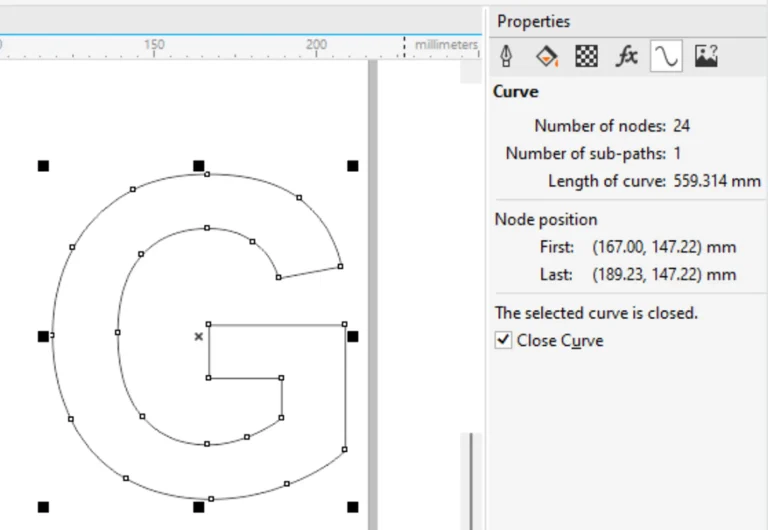Image resolution: width=768 pixels, height=530 pixels.
Task: Click the top-center black selection handle
Action: 198,166
